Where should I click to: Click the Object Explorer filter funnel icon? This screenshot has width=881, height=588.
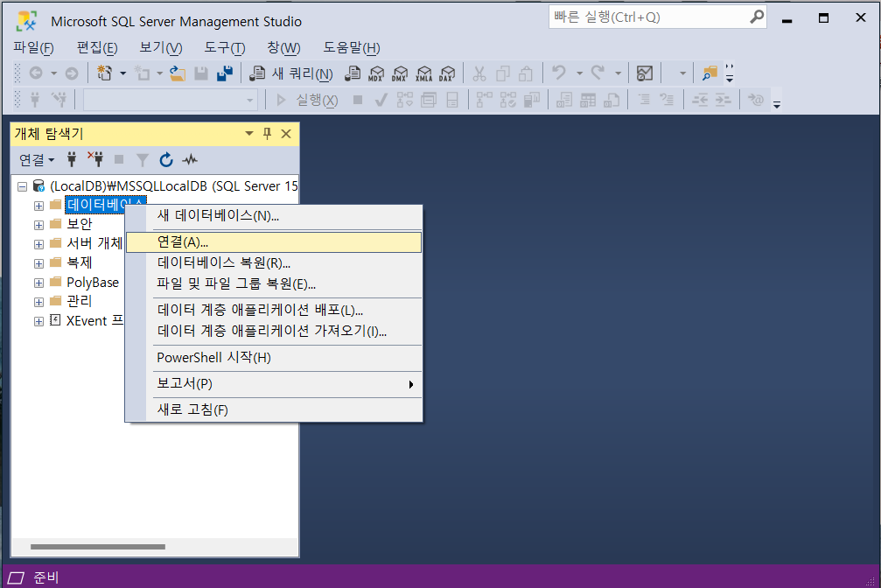coord(143,160)
